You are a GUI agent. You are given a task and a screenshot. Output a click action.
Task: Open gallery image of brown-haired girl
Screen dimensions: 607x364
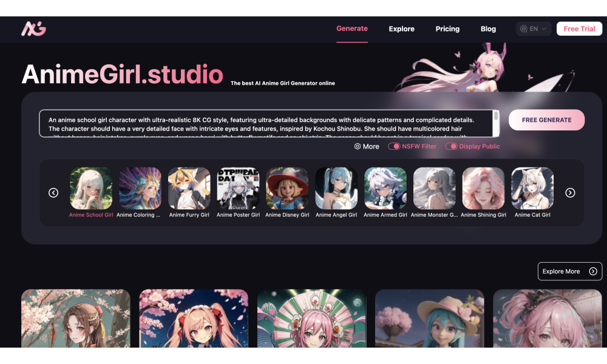coord(76,318)
